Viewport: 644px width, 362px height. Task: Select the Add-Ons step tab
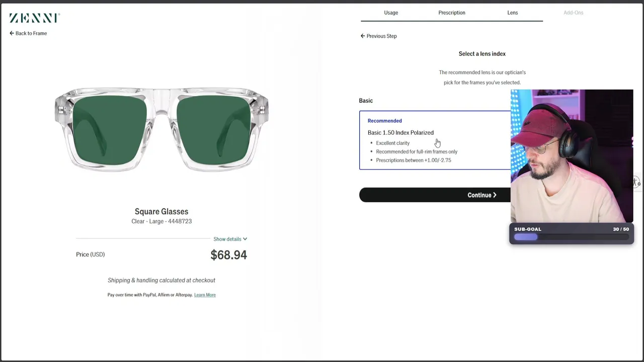coord(573,13)
